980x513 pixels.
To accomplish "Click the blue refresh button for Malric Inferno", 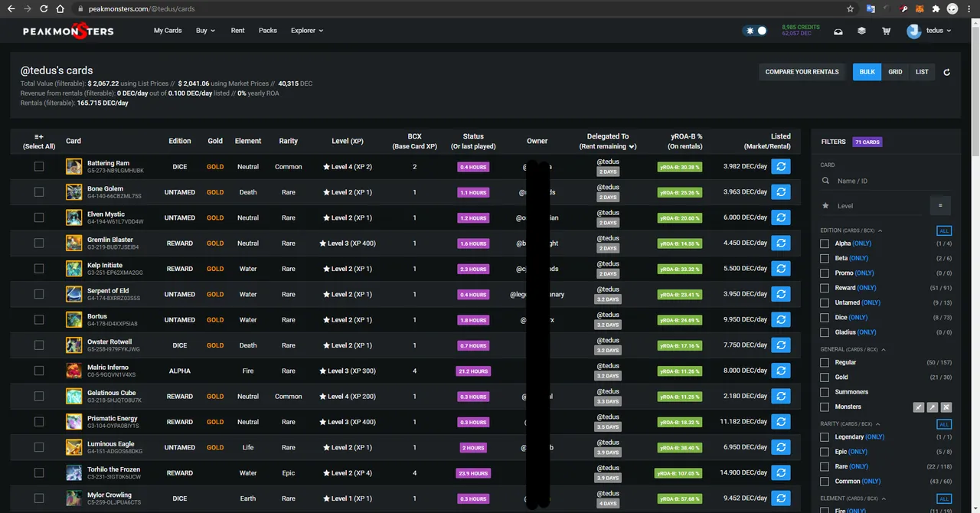I will (780, 371).
